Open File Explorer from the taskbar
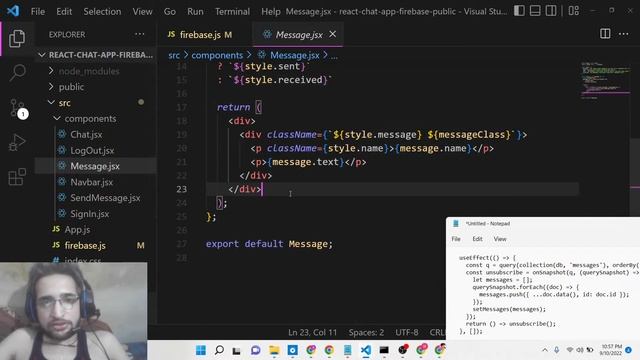 click(274, 350)
